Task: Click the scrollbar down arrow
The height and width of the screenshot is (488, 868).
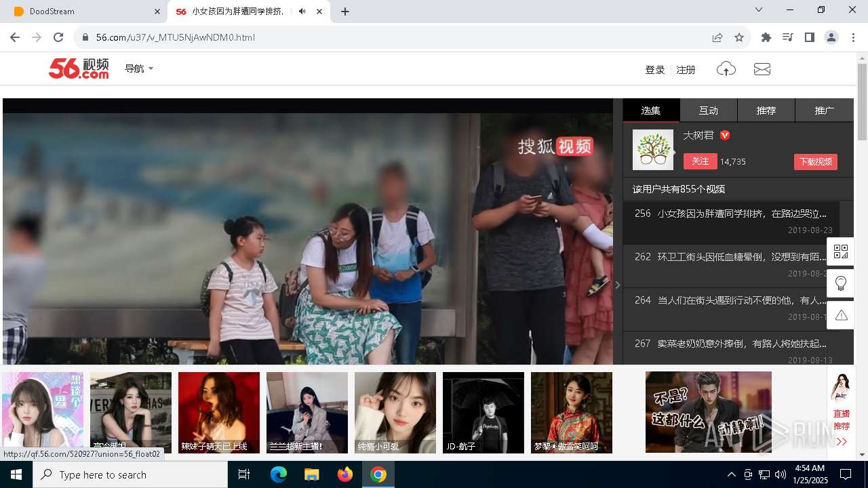Action: point(862,455)
